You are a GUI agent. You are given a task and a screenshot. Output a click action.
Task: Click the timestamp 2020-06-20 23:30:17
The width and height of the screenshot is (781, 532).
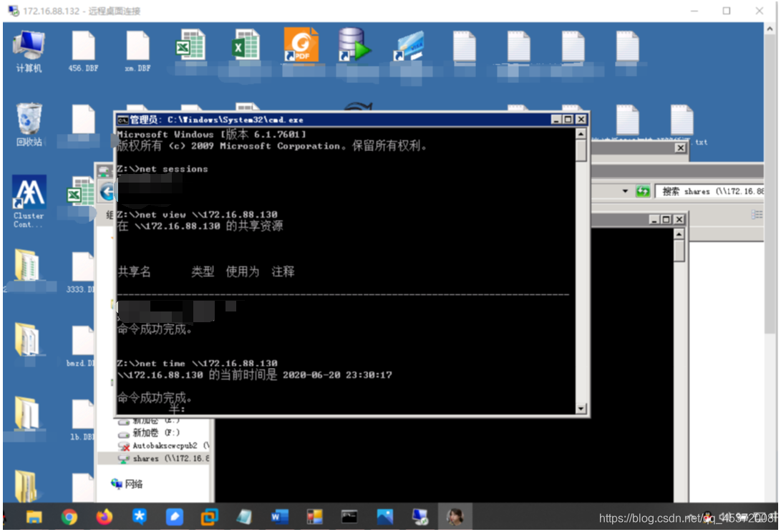click(x=337, y=375)
